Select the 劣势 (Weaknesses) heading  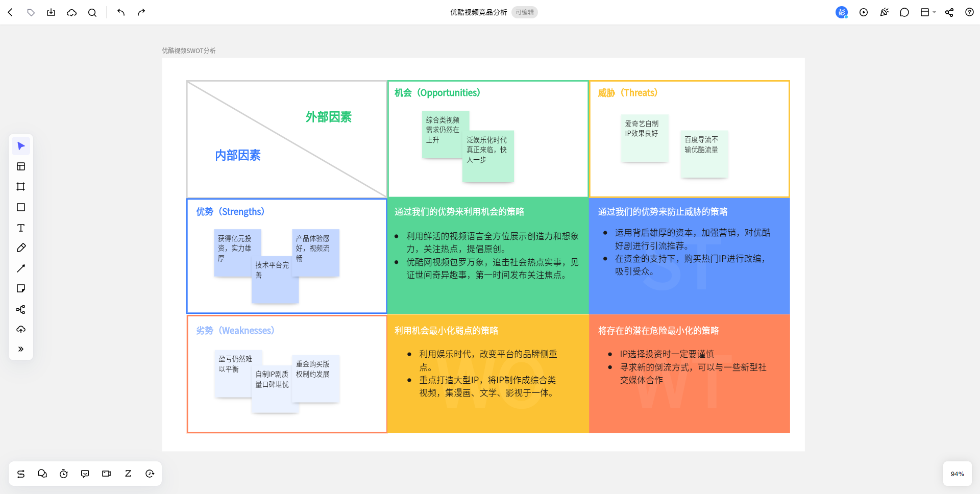click(235, 331)
